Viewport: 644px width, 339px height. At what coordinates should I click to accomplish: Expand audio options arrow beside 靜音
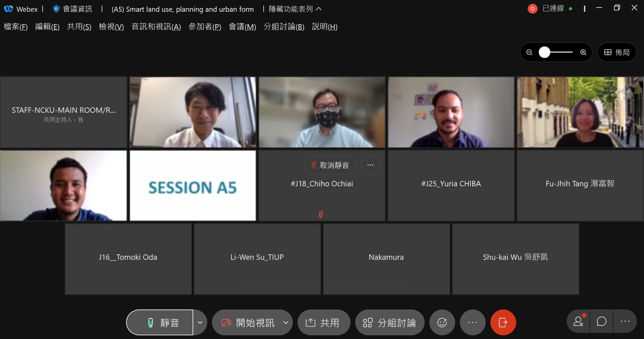pyautogui.click(x=200, y=323)
